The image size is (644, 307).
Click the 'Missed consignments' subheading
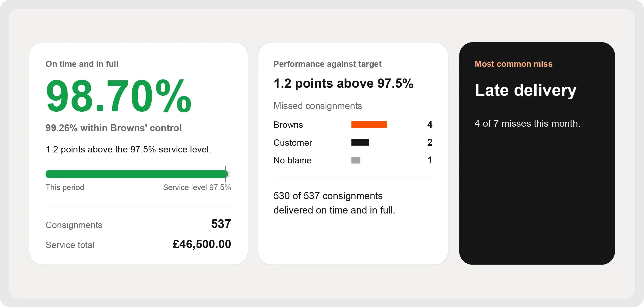318,106
